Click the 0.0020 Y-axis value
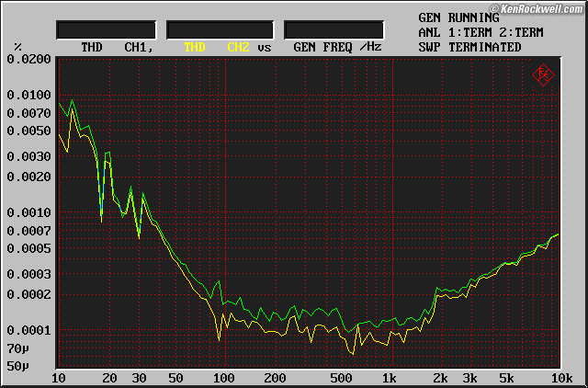588x388 pixels. tap(28, 177)
